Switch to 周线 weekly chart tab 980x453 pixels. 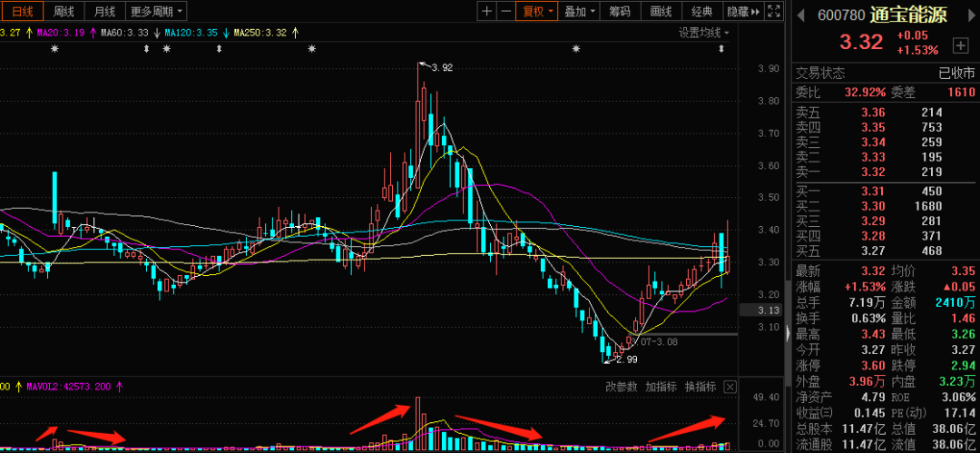[x=64, y=12]
